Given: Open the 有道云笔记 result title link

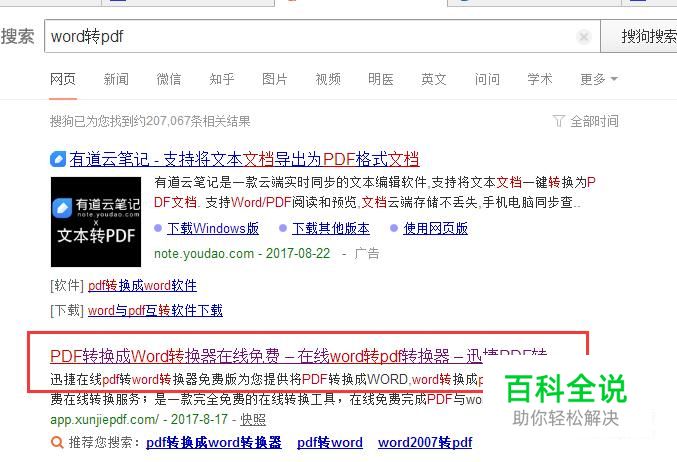Looking at the screenshot, I should click(x=244, y=159).
